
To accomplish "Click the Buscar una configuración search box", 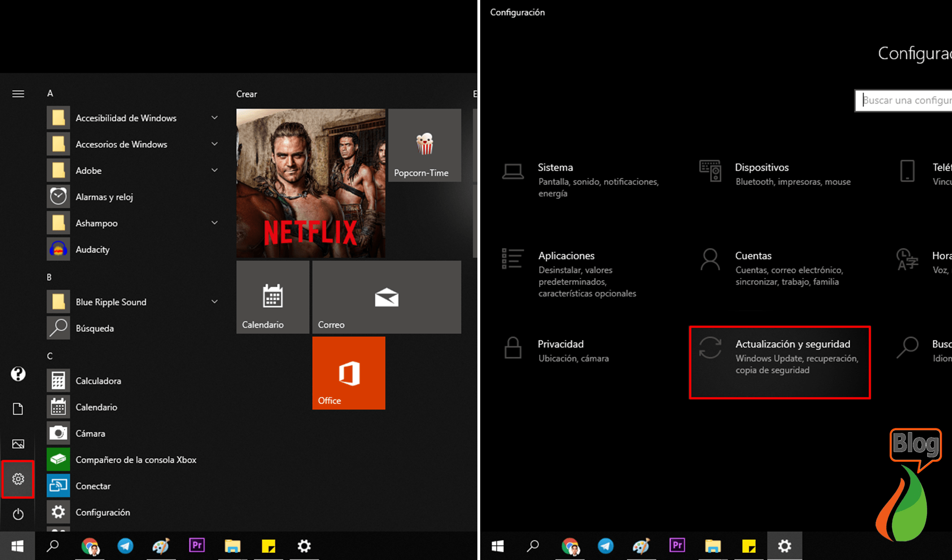I will [x=903, y=100].
